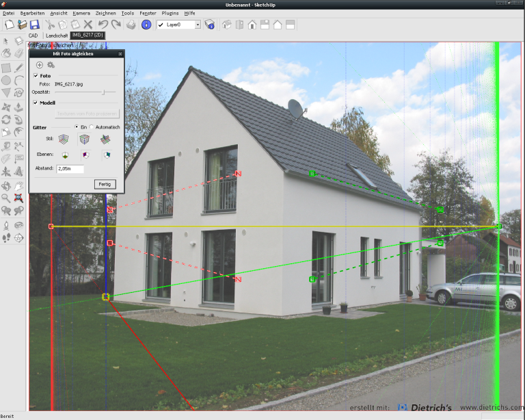
Task: Go to Previous camera view
Action: point(5,210)
